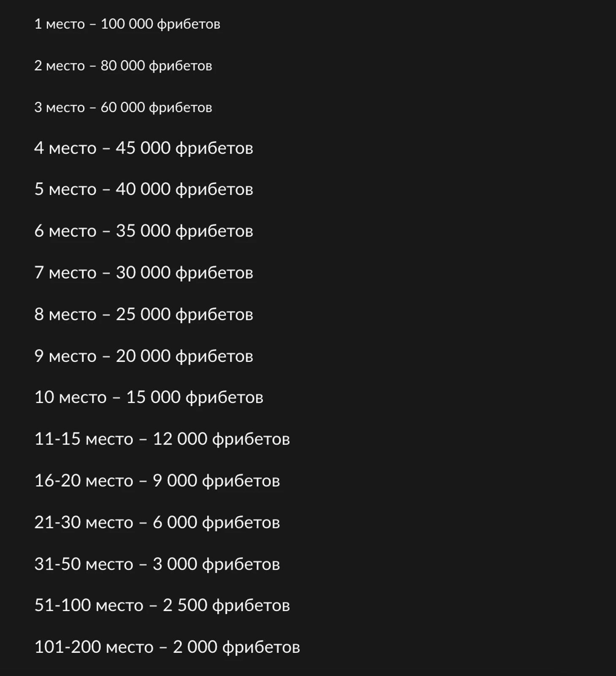This screenshot has width=616, height=676.
Task: Click the '16-20 место – 9 000 фрибетов' text
Action: (x=157, y=481)
